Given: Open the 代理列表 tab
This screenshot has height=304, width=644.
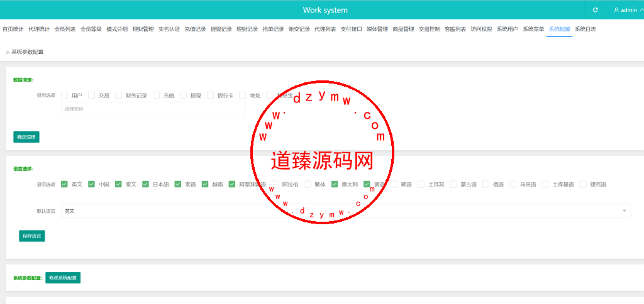Looking at the screenshot, I should [x=325, y=29].
